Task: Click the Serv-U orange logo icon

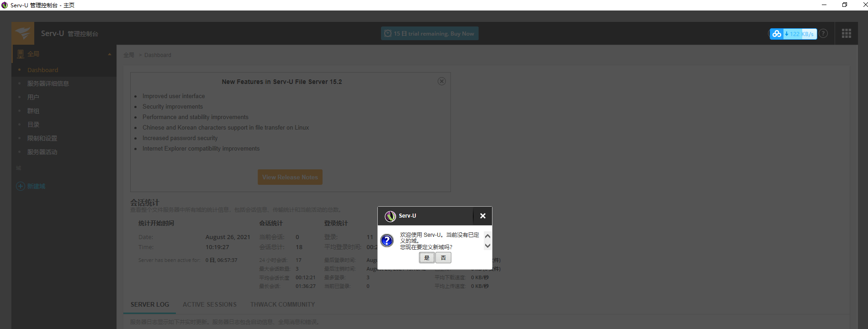Action: pyautogui.click(x=23, y=33)
